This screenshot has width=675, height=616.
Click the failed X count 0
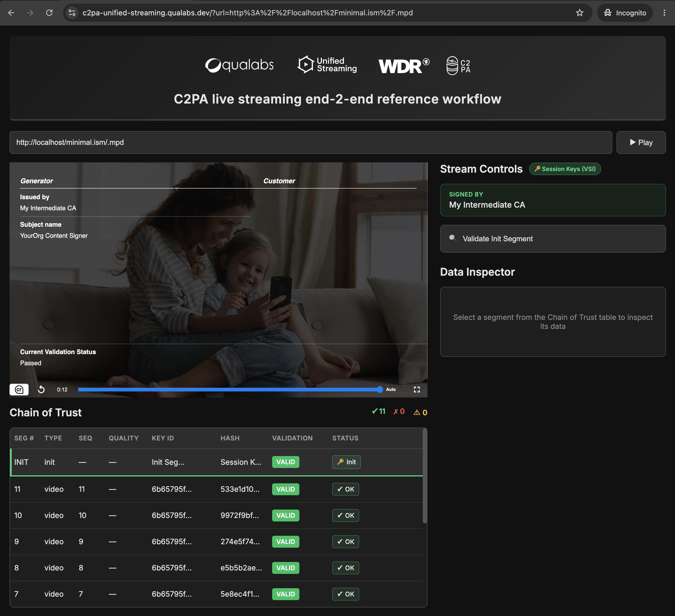pyautogui.click(x=399, y=412)
